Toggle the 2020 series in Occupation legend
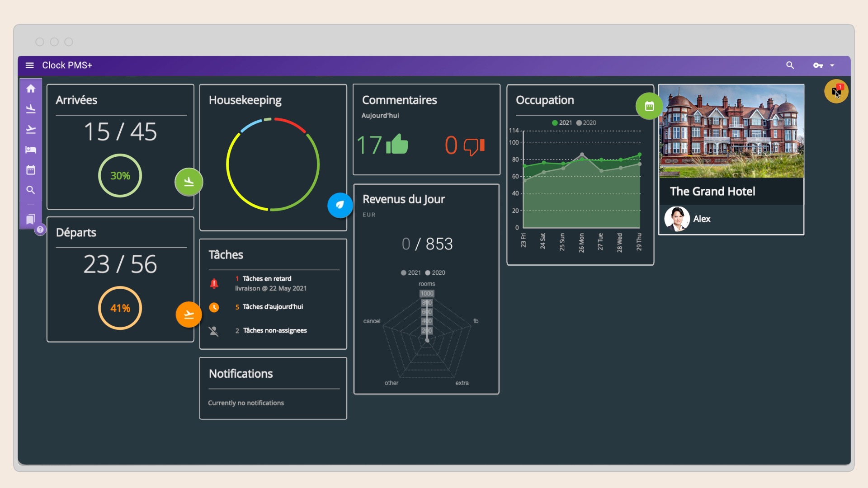868x488 pixels. pyautogui.click(x=586, y=123)
